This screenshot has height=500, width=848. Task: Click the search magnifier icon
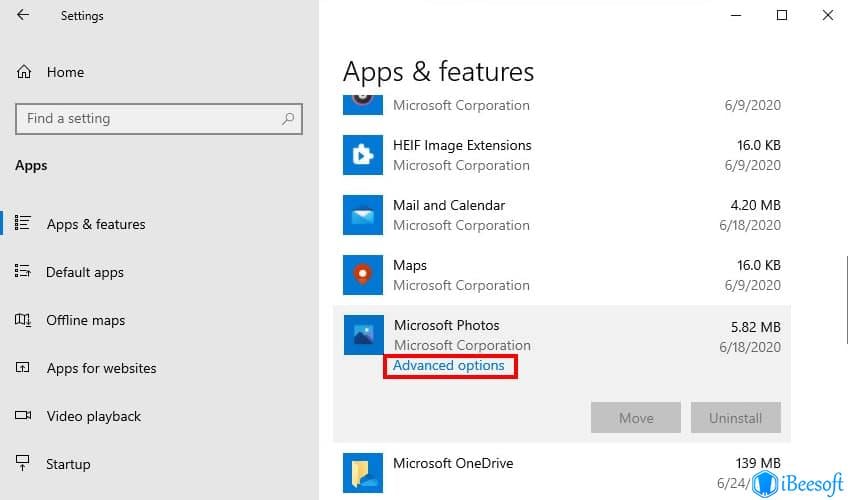click(x=288, y=118)
